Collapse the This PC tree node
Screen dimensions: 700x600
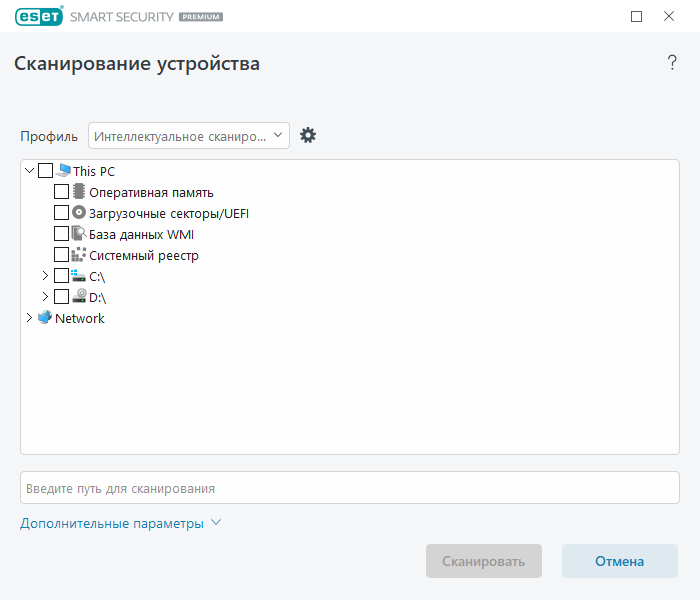pyautogui.click(x=29, y=171)
